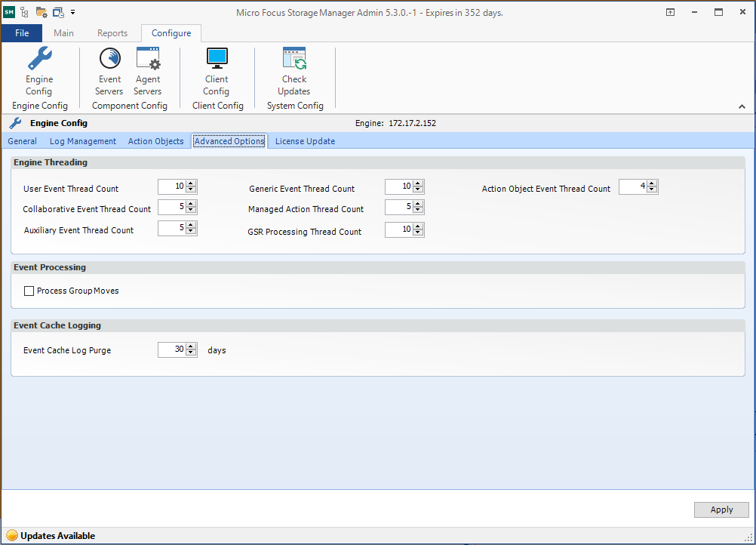Open the Log Management tab

coord(83,141)
